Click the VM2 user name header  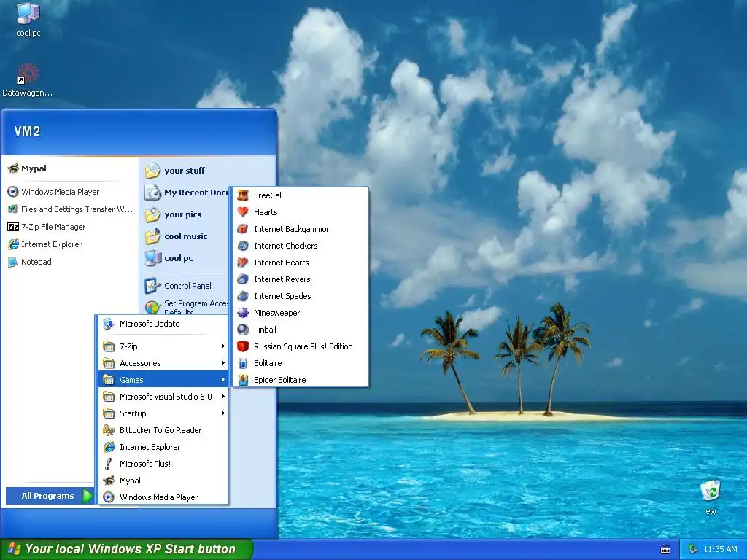tap(27, 131)
